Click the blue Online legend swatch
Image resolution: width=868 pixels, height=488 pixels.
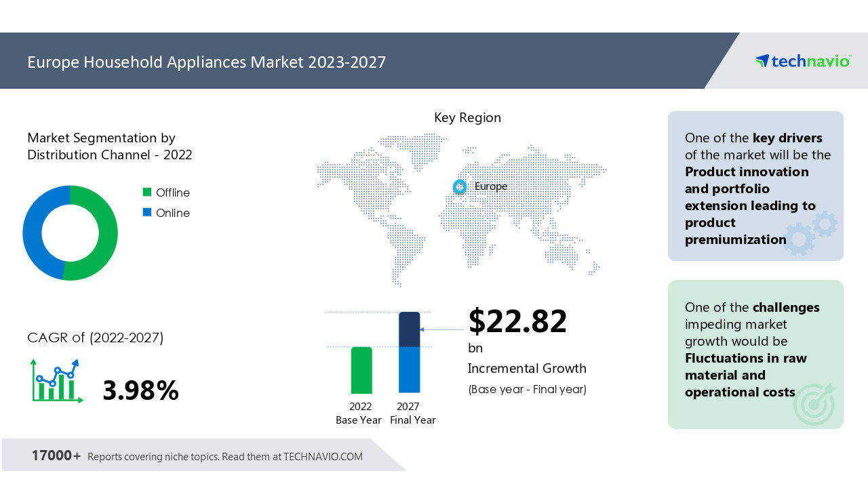pos(147,213)
